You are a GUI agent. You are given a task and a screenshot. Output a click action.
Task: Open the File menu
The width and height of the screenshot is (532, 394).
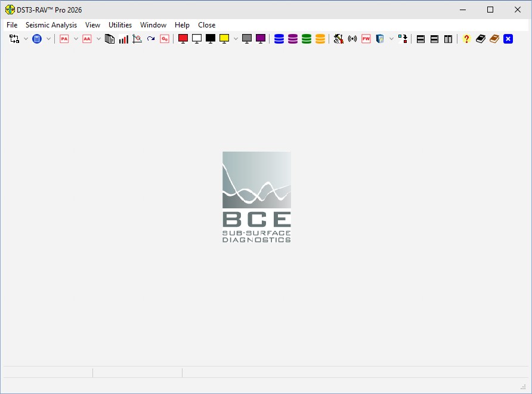pos(12,25)
